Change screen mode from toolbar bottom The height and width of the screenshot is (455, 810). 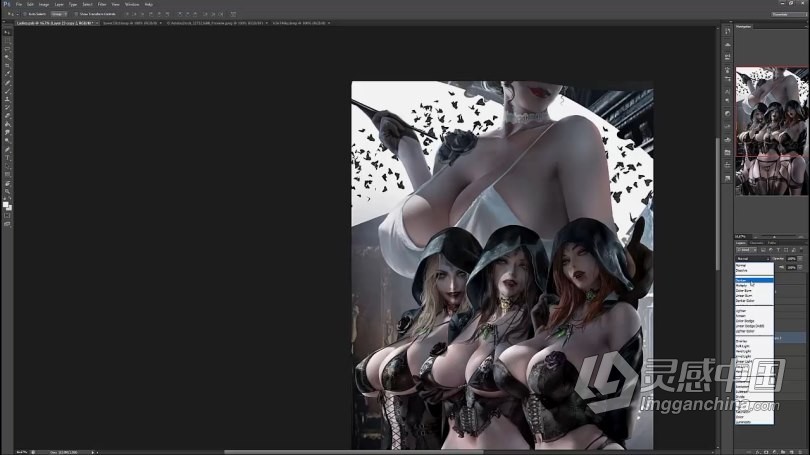(7, 224)
